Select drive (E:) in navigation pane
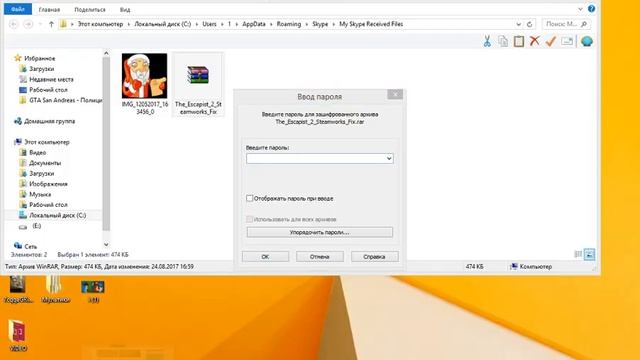 point(36,226)
